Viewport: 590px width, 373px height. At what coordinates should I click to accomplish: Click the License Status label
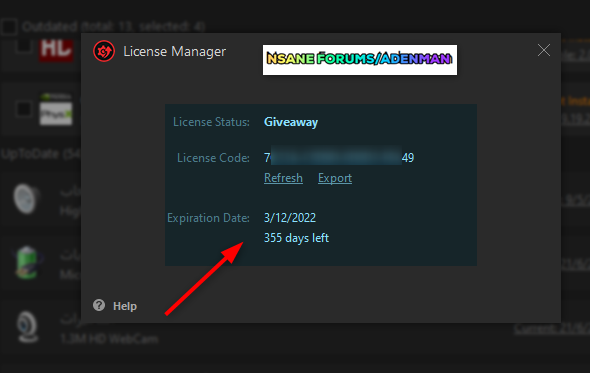click(x=211, y=122)
